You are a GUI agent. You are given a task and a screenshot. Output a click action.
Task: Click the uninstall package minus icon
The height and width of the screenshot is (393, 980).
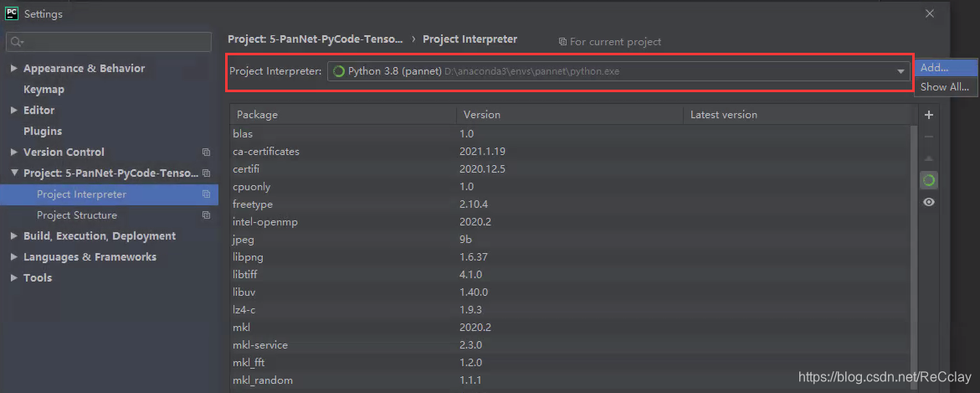click(x=929, y=137)
